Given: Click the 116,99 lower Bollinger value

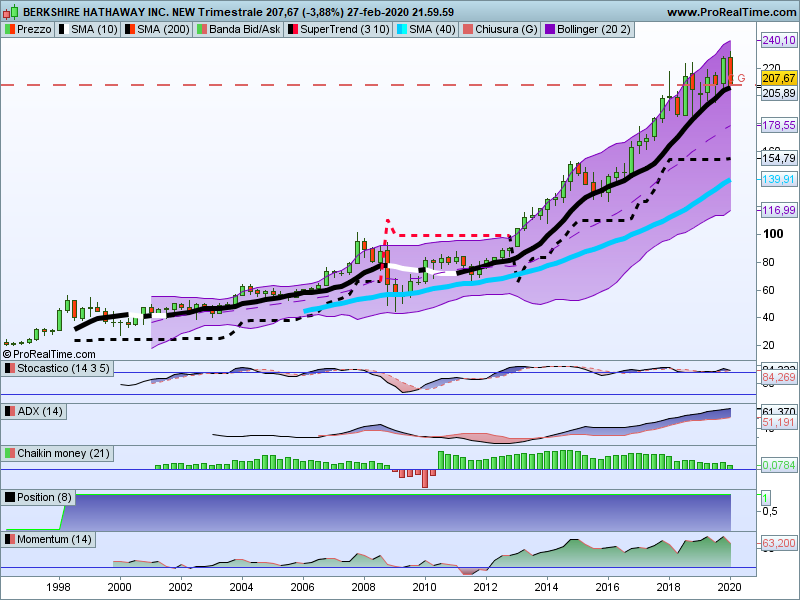Looking at the screenshot, I should tap(779, 210).
